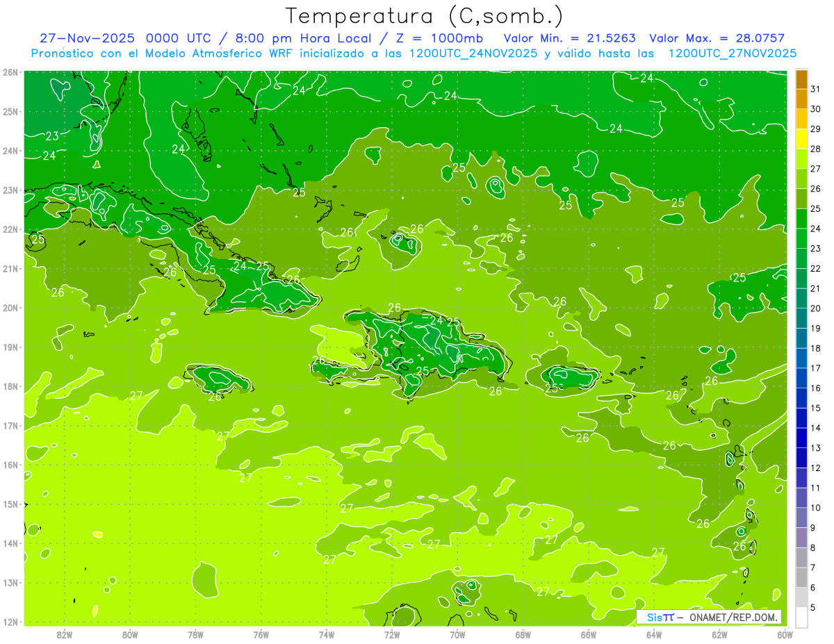Click the 'Pronostico con el Modelo Atmosferico WRF' line
Viewport: 834px width, 644px height.
coord(414,53)
